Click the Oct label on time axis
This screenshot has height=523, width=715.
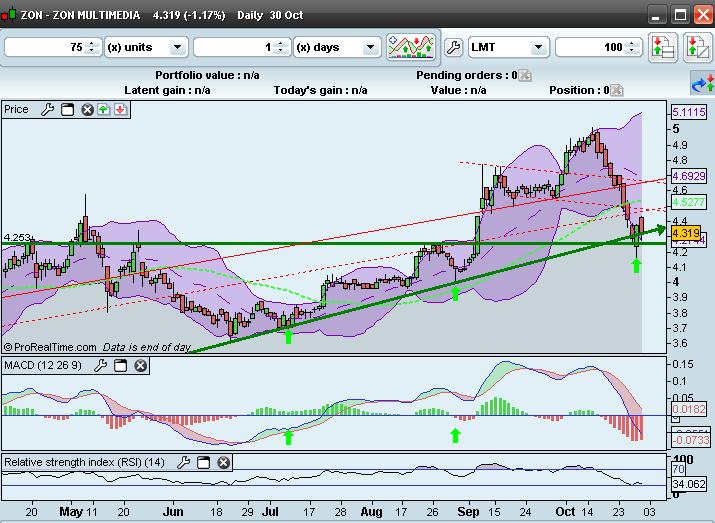point(565,512)
